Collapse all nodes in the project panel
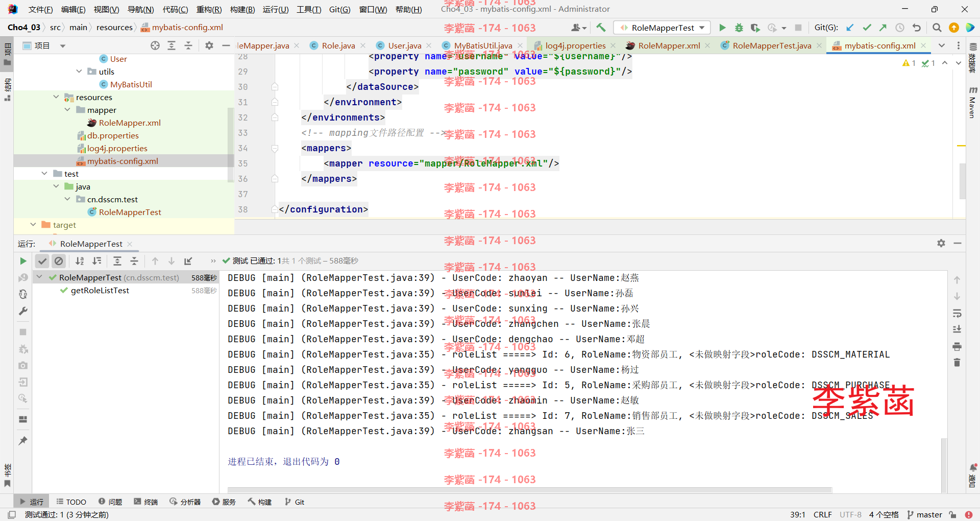The width and height of the screenshot is (980, 521). [x=188, y=45]
